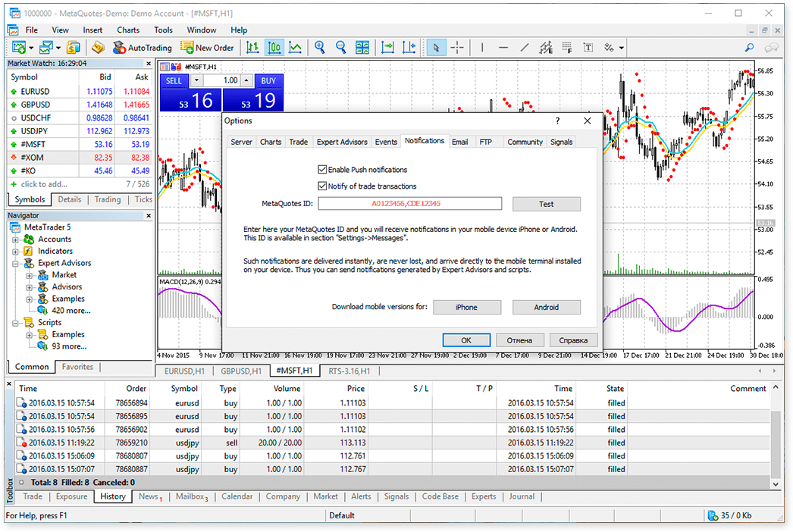The width and height of the screenshot is (793, 532).
Task: Collapse the Scripts tree node
Action: (x=16, y=323)
